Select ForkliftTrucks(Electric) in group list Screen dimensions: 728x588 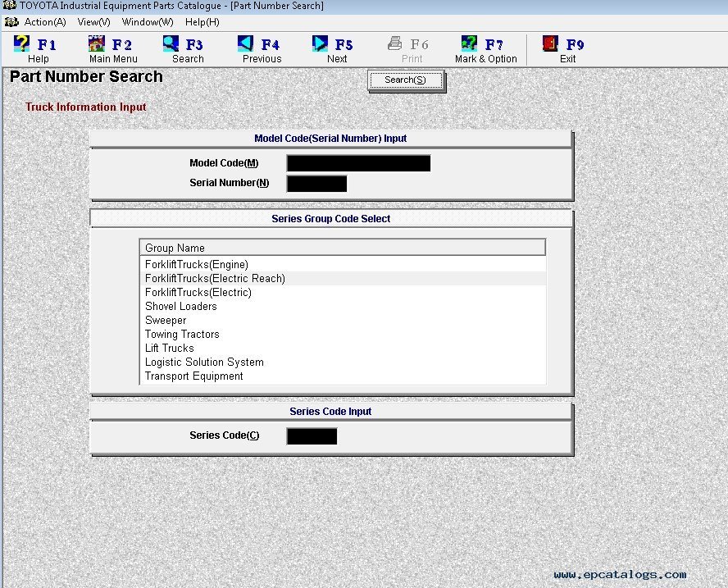pos(343,292)
